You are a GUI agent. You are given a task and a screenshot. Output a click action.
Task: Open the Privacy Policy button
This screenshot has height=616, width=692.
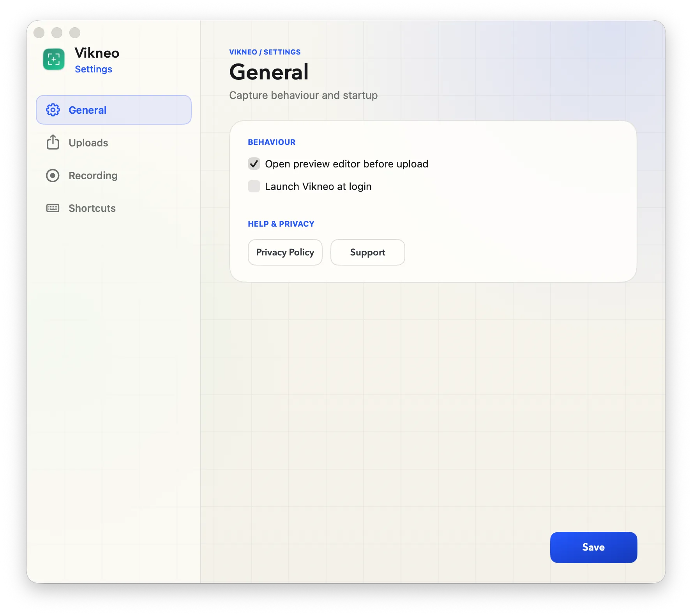coord(285,252)
